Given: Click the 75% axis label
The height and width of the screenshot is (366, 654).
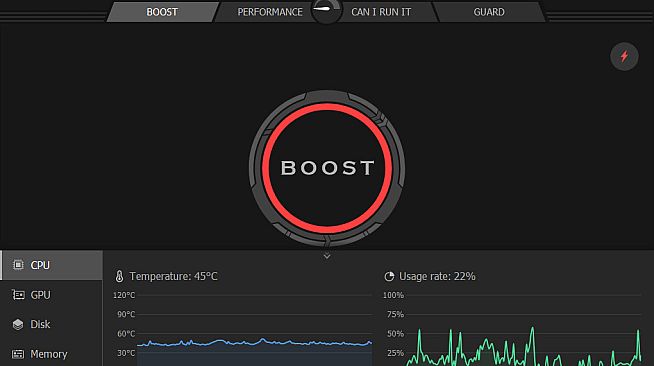Looking at the screenshot, I should coord(395,314).
